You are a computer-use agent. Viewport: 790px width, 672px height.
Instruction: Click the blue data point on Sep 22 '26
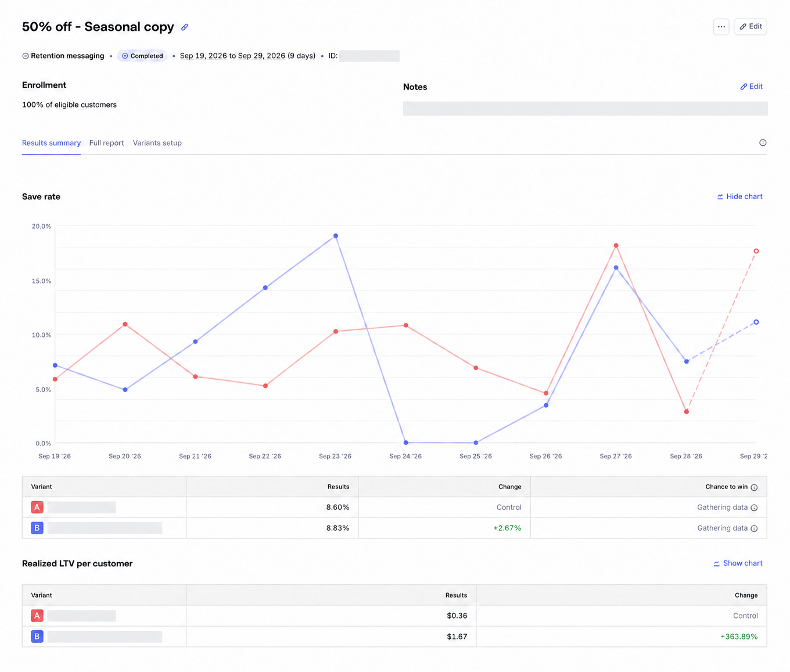pyautogui.click(x=265, y=288)
